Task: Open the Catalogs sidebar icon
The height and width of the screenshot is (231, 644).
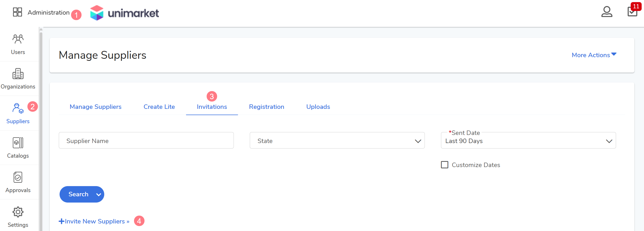Action: point(18,143)
